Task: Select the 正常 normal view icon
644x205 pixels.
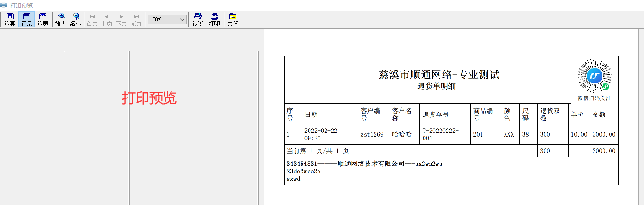Action: (x=26, y=19)
